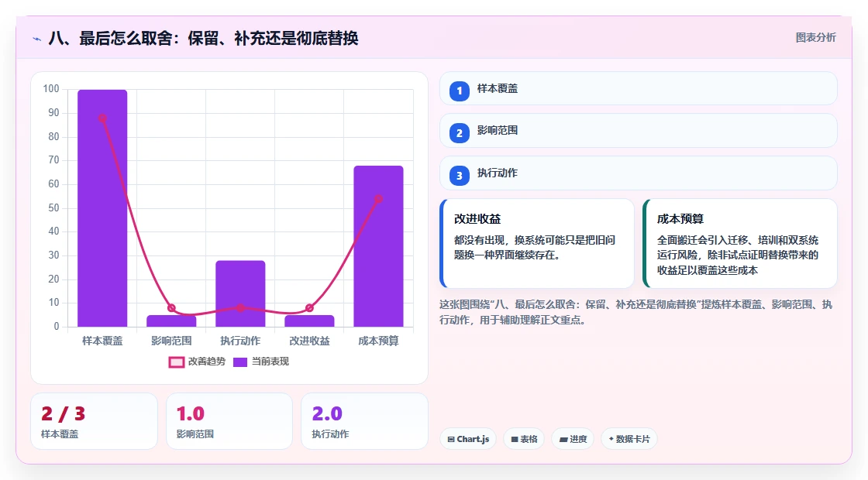Click the 2.0 执行动作 stat card

[364, 421]
